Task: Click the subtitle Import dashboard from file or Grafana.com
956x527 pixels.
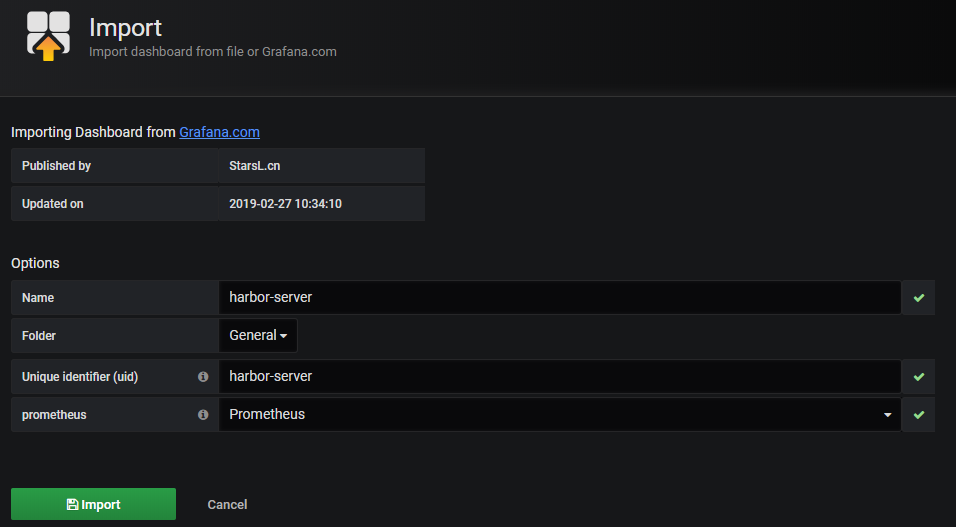Action: (x=213, y=52)
